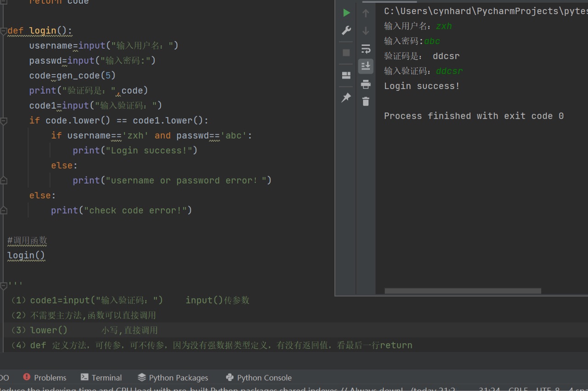
Task: Click the if code.lower() == code1.lower(): line
Action: tap(119, 121)
